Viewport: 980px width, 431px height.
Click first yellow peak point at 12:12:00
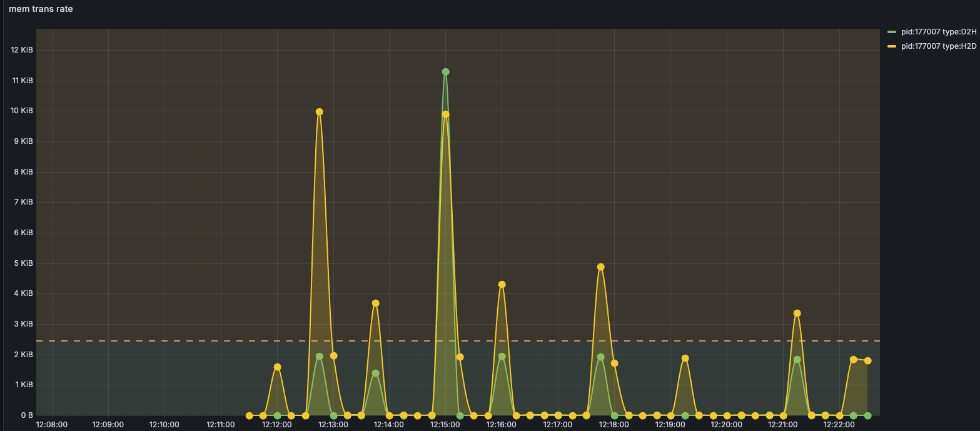point(277,367)
